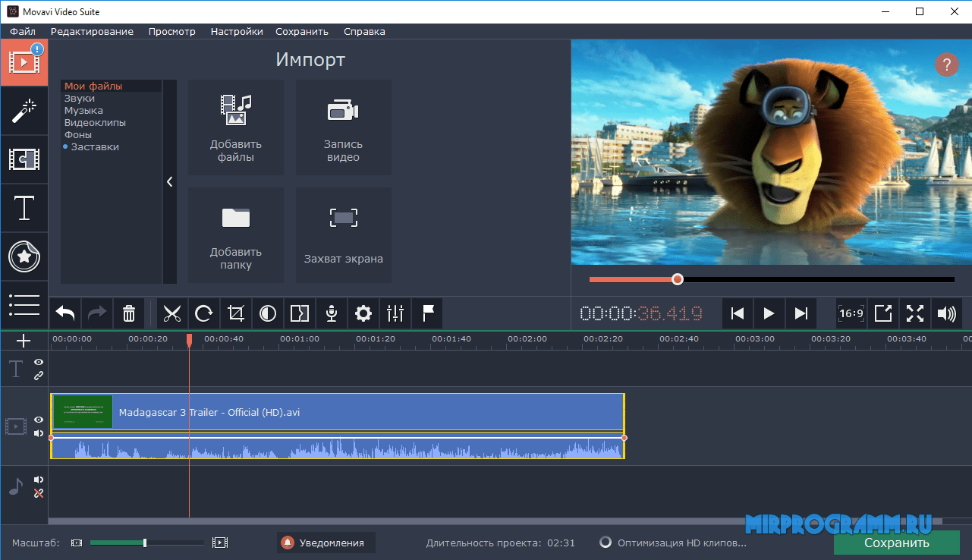972x560 pixels.
Task: Open the Просмотр menu
Action: (172, 31)
